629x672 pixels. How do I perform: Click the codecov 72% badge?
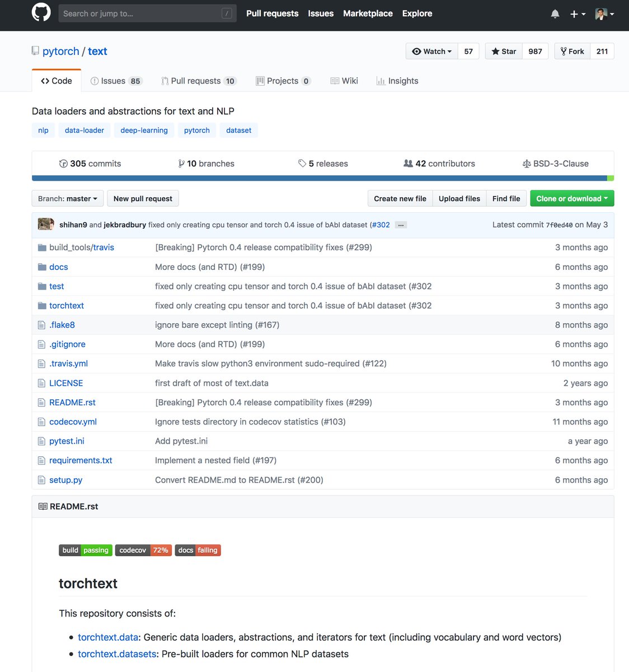(143, 550)
